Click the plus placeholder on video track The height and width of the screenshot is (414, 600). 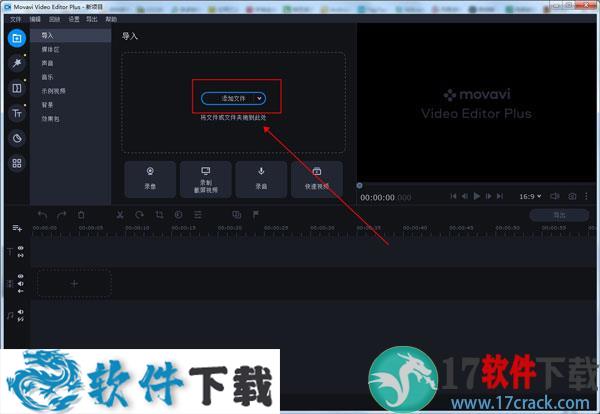(74, 284)
